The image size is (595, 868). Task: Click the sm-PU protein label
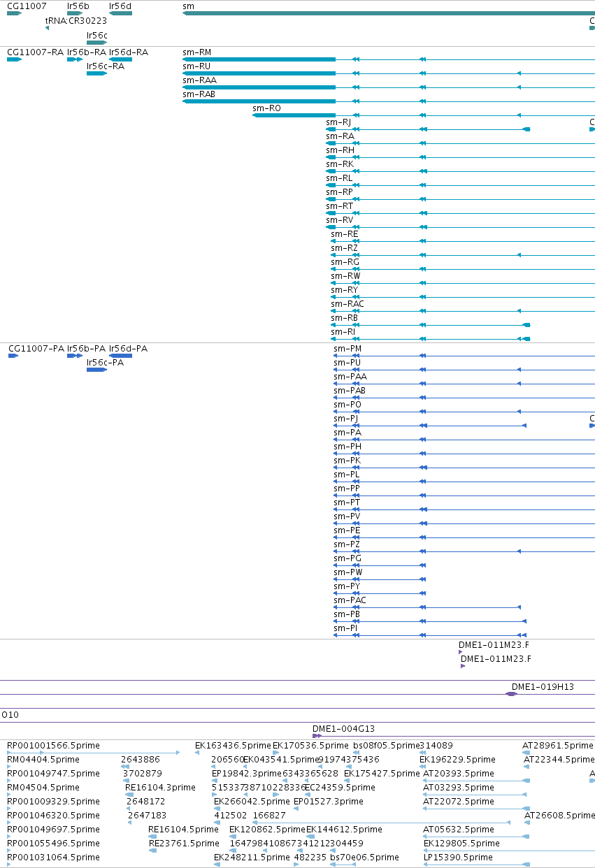pyautogui.click(x=347, y=363)
